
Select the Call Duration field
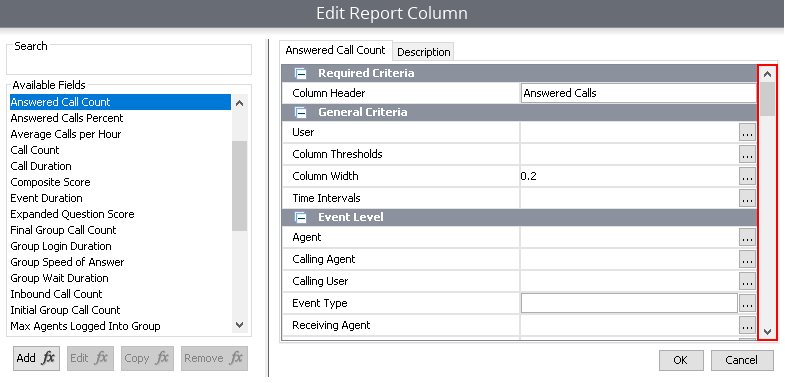(x=120, y=166)
